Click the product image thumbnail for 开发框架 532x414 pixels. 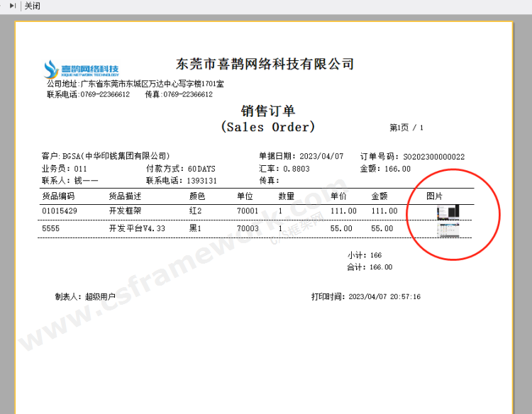(x=448, y=211)
